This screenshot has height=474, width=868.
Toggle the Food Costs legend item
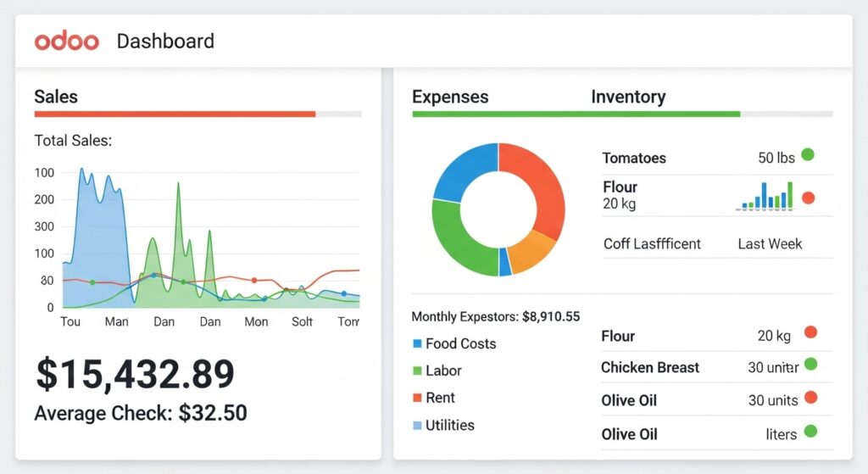tap(453, 343)
